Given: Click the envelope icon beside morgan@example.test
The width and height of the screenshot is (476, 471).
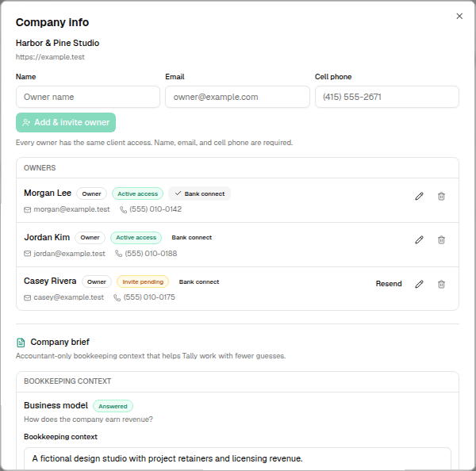Looking at the screenshot, I should pos(27,209).
